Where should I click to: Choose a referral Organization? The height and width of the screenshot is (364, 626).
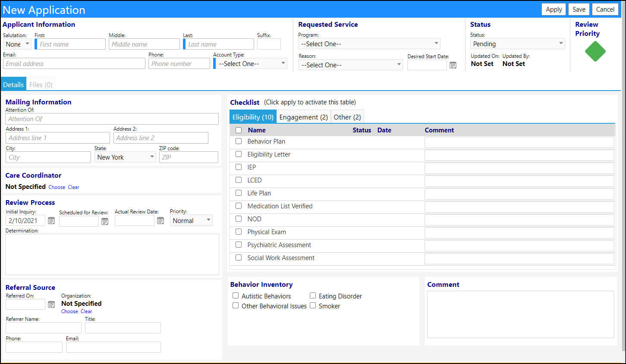[x=69, y=311]
